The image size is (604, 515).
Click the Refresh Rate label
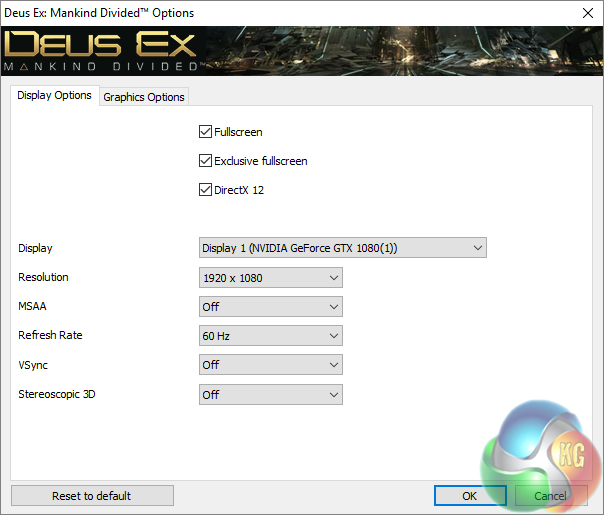tap(50, 335)
